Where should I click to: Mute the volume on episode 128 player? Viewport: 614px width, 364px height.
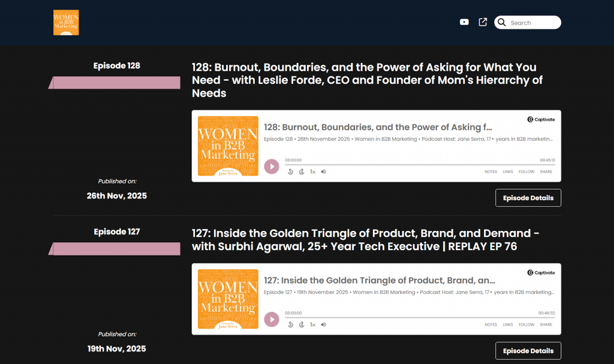pos(323,172)
